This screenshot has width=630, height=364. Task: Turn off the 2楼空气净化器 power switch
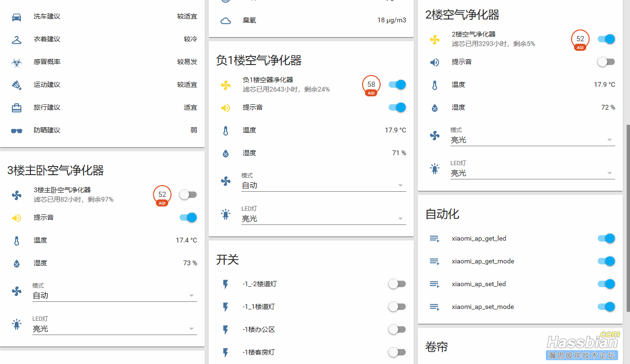coord(606,39)
